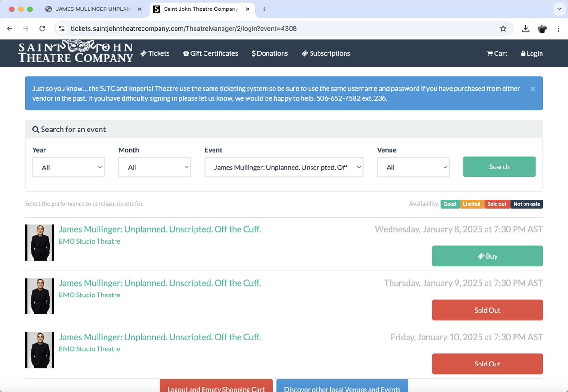Image resolution: width=568 pixels, height=392 pixels.
Task: Click BMO Studio Theatre under January 9 show
Action: [89, 295]
